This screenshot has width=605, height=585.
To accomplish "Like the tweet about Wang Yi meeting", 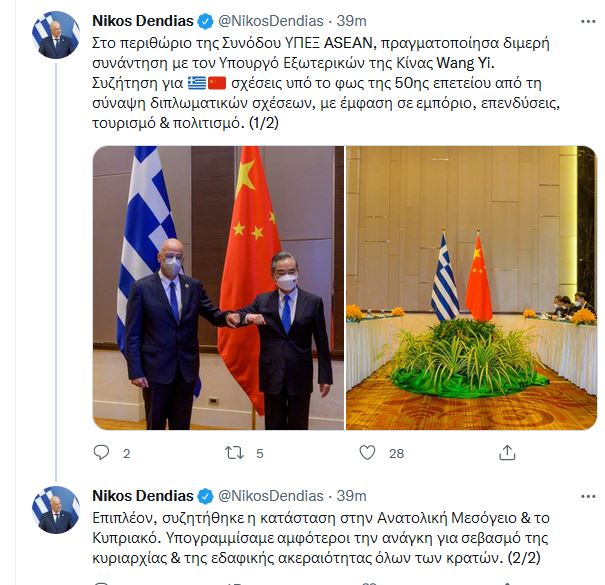I will point(367,453).
